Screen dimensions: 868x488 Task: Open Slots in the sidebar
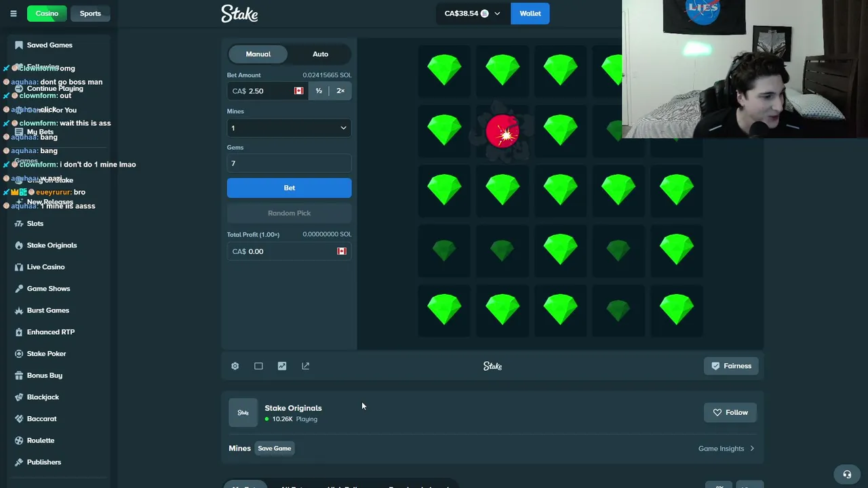[35, 224]
